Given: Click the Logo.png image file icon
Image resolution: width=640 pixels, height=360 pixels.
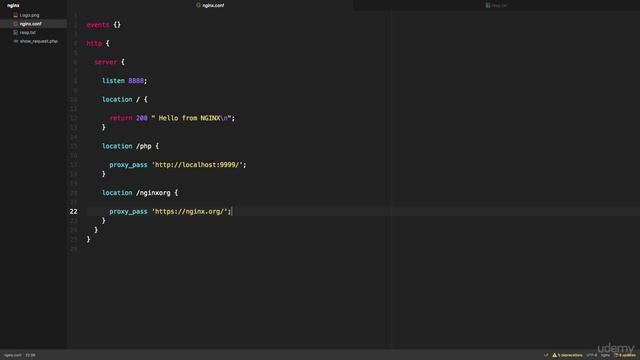Looking at the screenshot, I should point(16,15).
